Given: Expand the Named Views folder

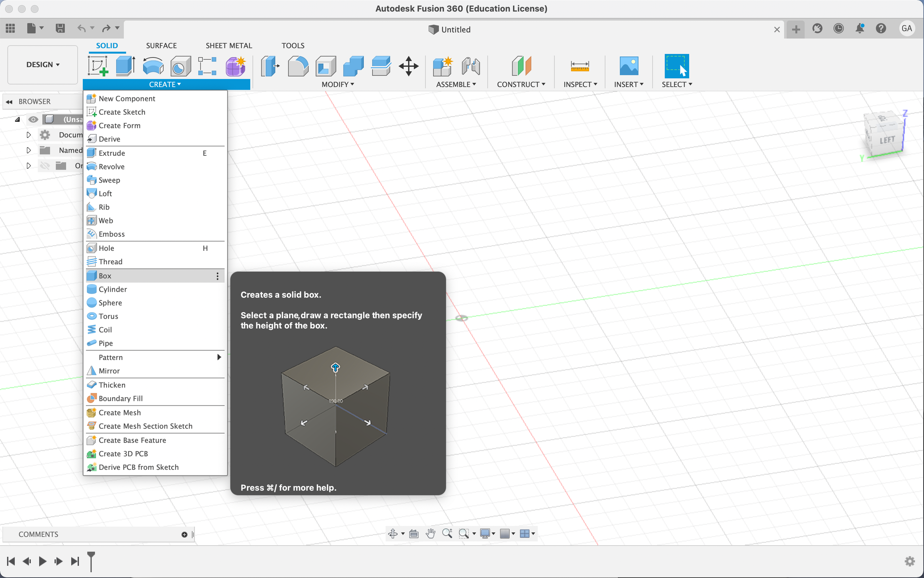Looking at the screenshot, I should coord(28,150).
